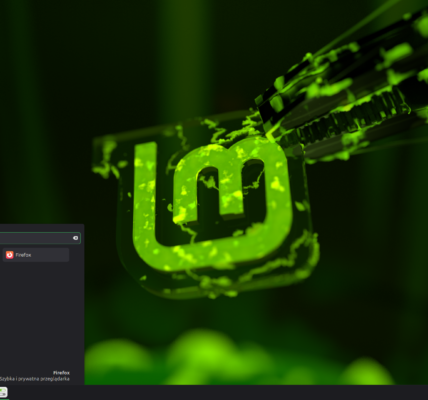428x400 pixels.
Task: Launch Firefox from the search results
Action: [35, 255]
